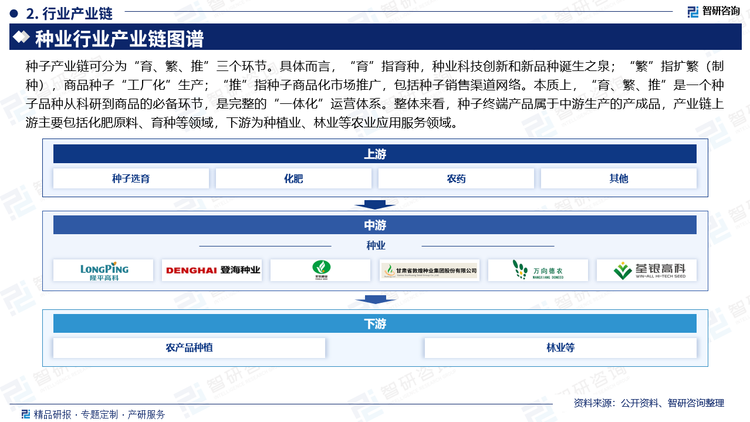Screen dimensions: 750x422
Task: Click the paragraph line starting 种子产业链可分为
Action: click(x=375, y=66)
